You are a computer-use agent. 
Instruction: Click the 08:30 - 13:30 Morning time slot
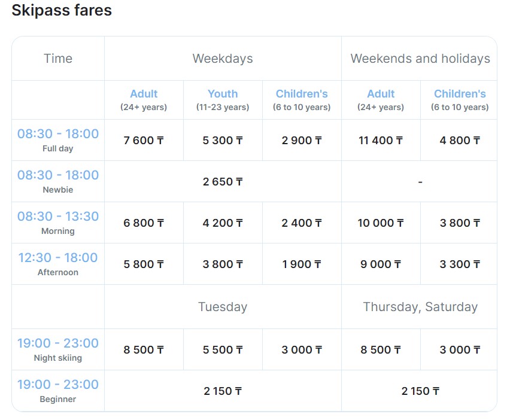(x=58, y=223)
